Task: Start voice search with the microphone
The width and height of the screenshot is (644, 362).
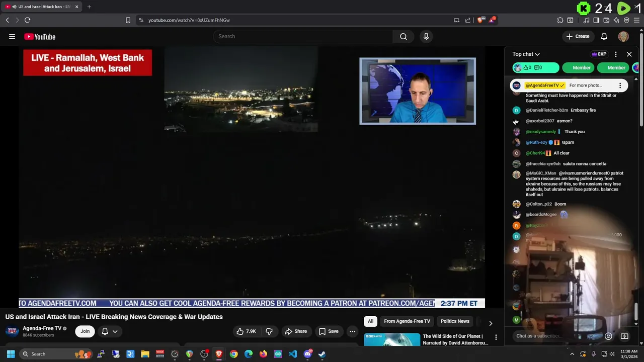Action: coord(426,36)
